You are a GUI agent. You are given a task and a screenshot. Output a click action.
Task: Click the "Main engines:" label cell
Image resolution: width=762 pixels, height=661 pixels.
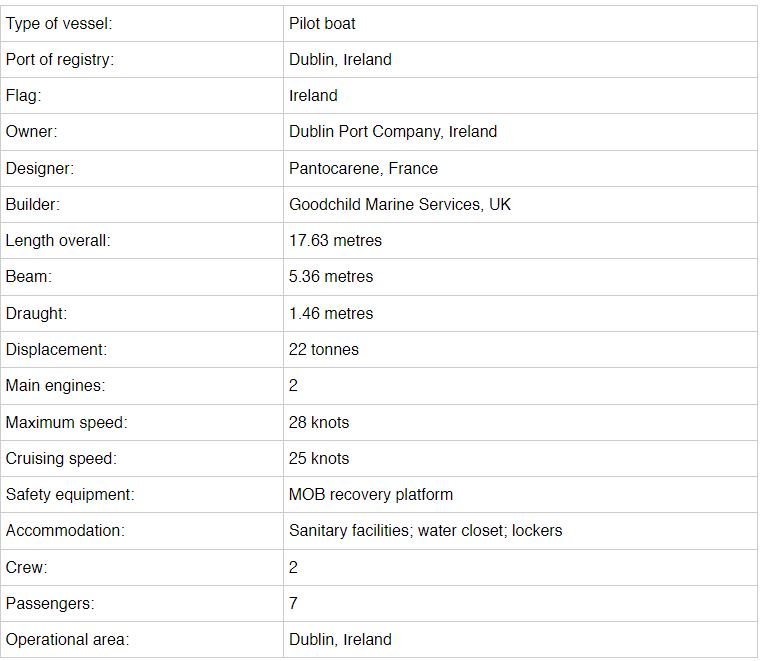(x=55, y=386)
